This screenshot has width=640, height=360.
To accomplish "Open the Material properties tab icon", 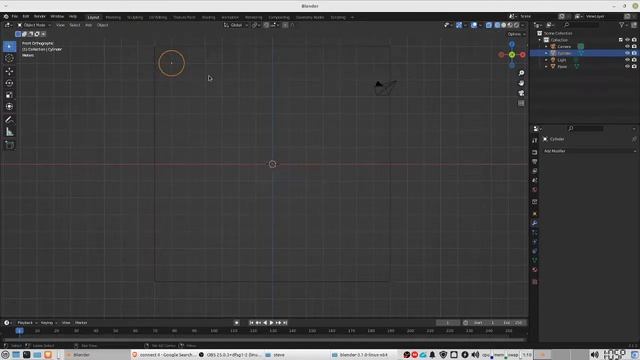I will pos(534,270).
